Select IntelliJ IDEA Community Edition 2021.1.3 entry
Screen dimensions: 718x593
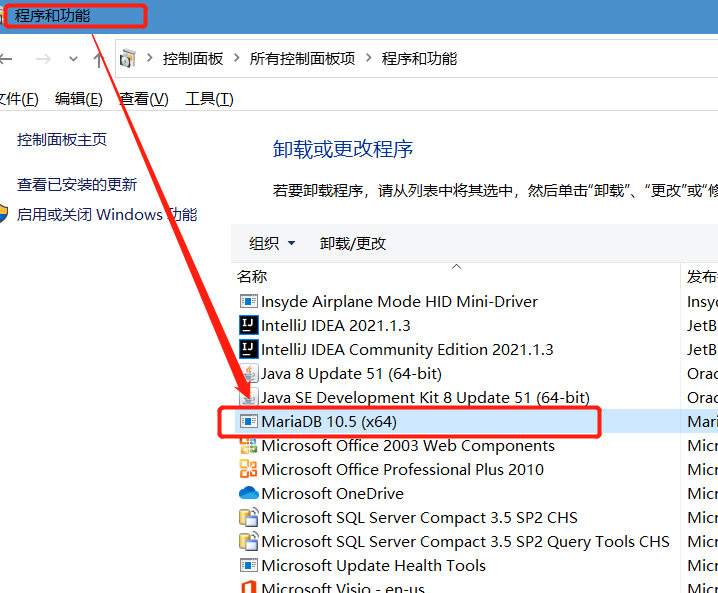407,349
